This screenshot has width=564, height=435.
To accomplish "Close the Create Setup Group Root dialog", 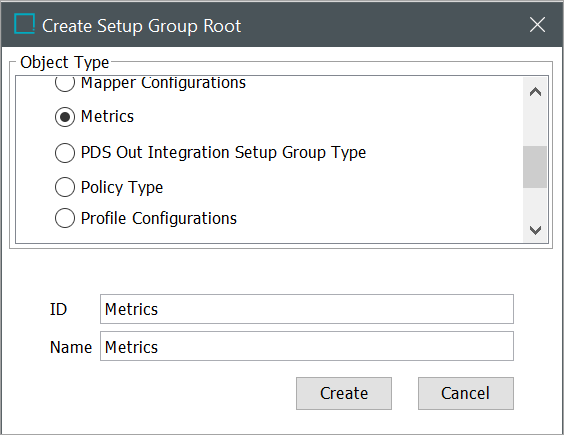I will (537, 25).
